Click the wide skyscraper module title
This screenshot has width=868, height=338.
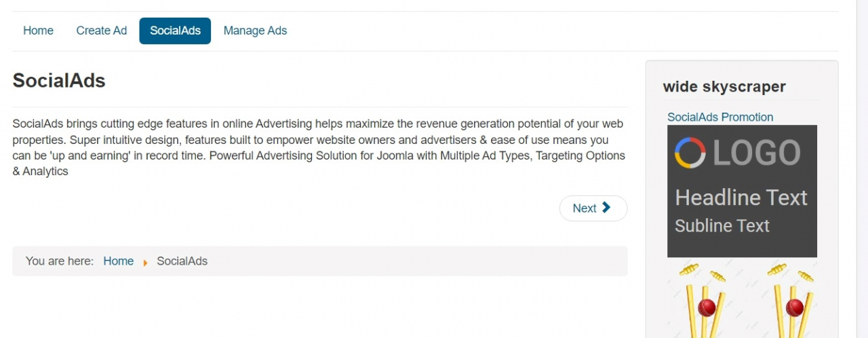coord(724,87)
